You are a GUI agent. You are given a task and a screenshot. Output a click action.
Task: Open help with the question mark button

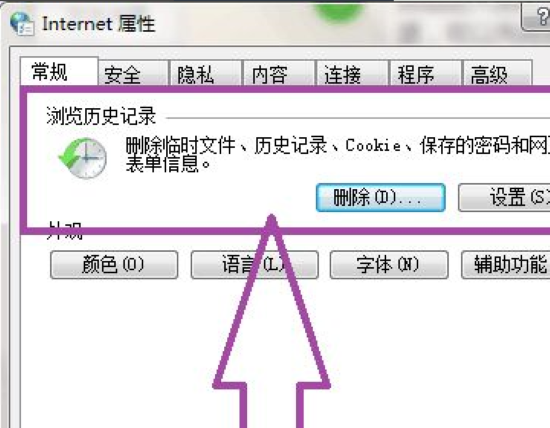537,17
